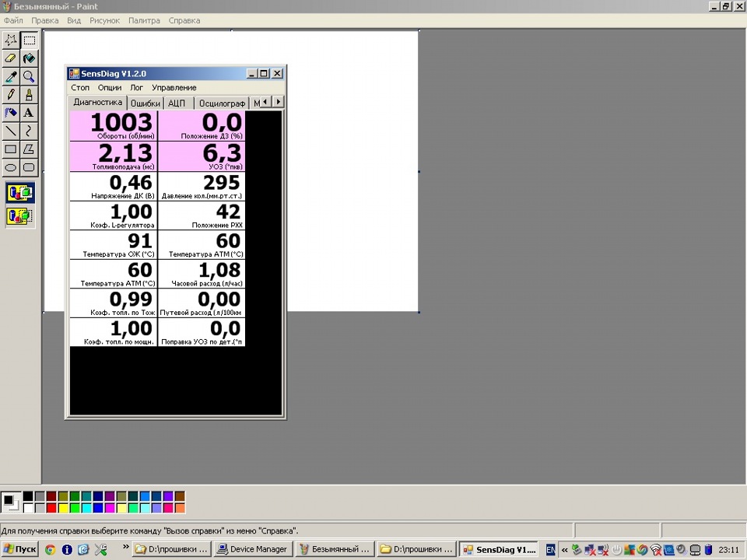Viewport: 747px width, 560px height.
Task: Select the Free-form select tool in Paint
Action: point(11,40)
